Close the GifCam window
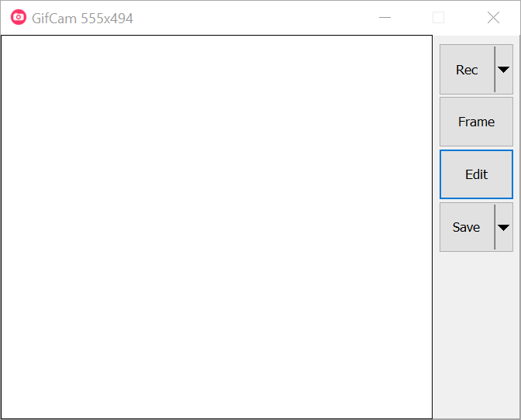Screen dimensions: 521x420 point(493,18)
